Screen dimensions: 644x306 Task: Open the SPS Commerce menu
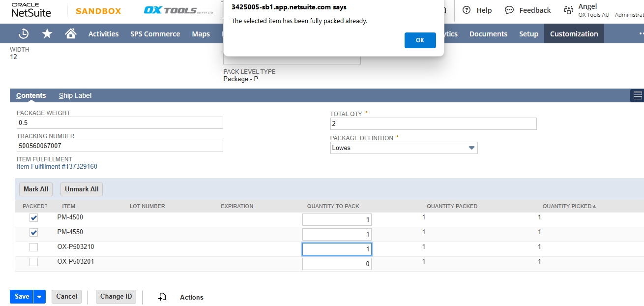[155, 34]
